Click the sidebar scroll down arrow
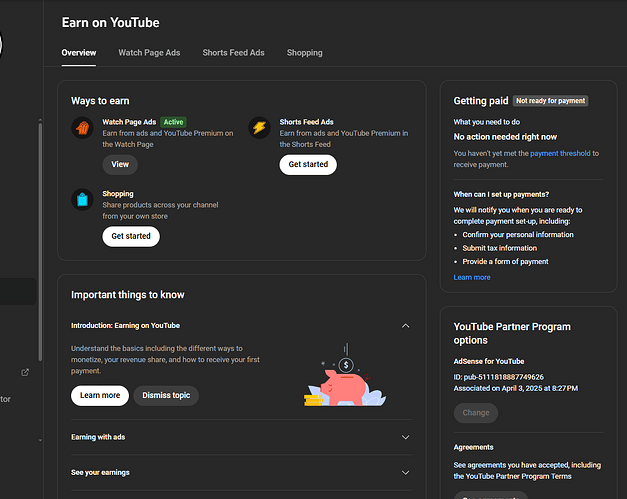The image size is (627, 499). (40, 440)
